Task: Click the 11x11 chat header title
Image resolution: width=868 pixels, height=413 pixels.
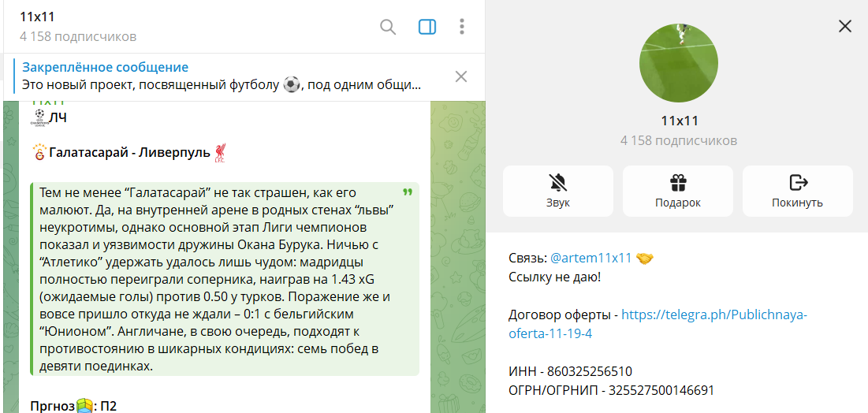Action: click(38, 17)
